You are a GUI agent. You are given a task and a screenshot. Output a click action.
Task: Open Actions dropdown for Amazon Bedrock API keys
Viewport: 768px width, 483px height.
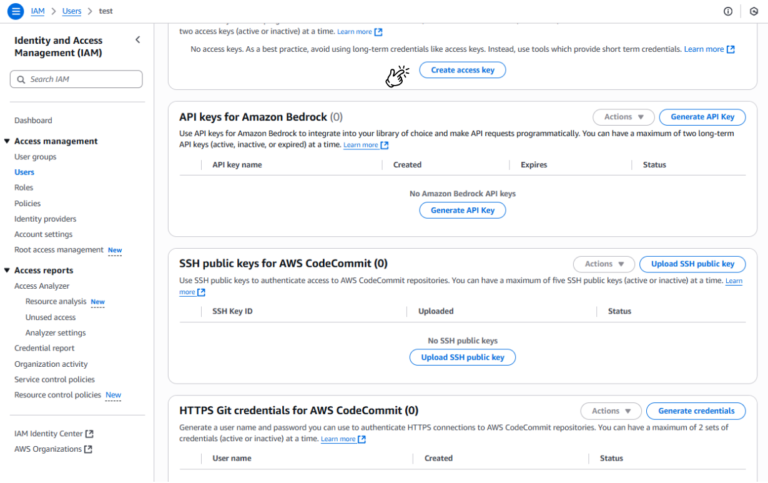coord(623,117)
